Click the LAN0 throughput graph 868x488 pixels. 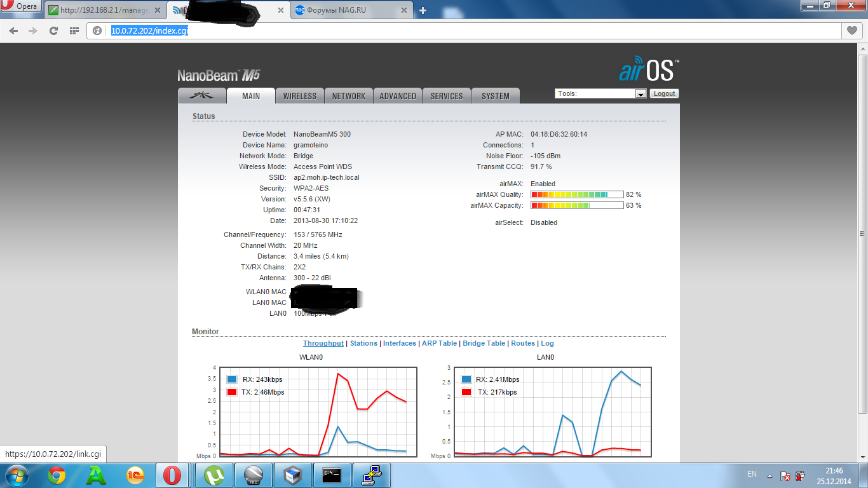coord(552,412)
